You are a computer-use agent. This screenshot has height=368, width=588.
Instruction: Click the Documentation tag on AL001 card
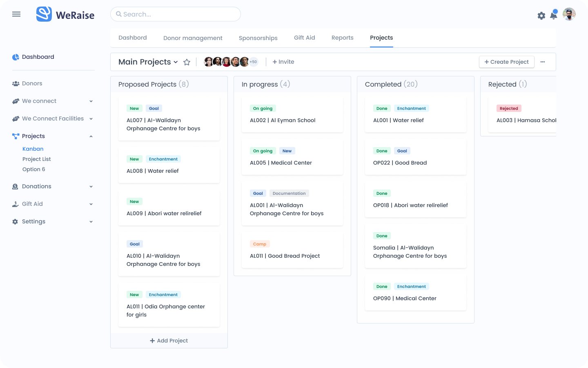289,194
